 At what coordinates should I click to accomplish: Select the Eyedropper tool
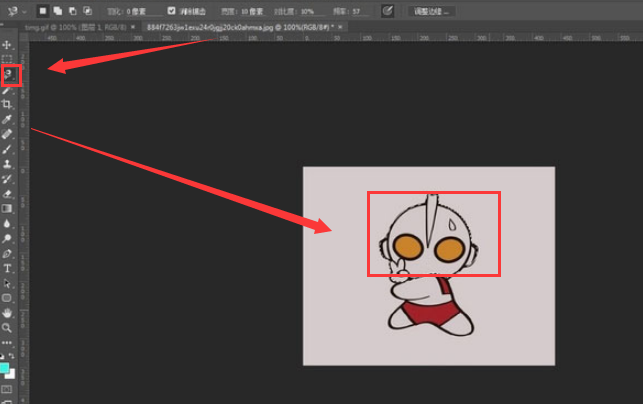point(7,119)
